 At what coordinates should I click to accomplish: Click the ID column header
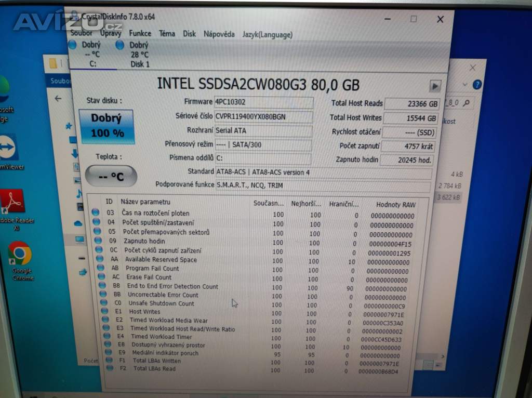(x=109, y=202)
